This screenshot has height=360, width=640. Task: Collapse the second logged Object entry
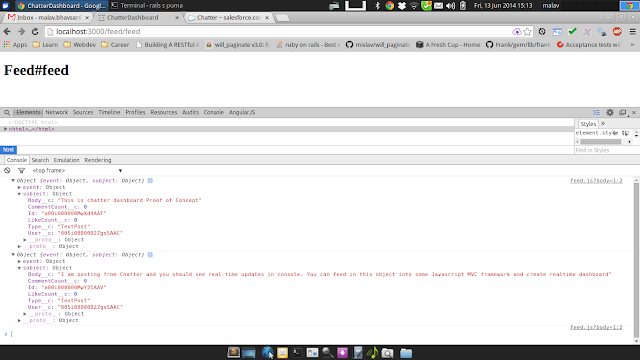click(13, 254)
